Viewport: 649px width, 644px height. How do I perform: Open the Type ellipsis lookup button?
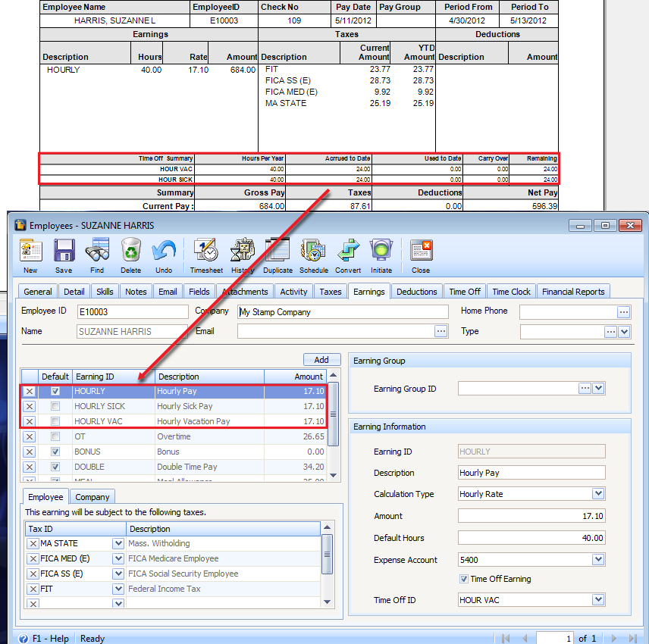pos(610,331)
